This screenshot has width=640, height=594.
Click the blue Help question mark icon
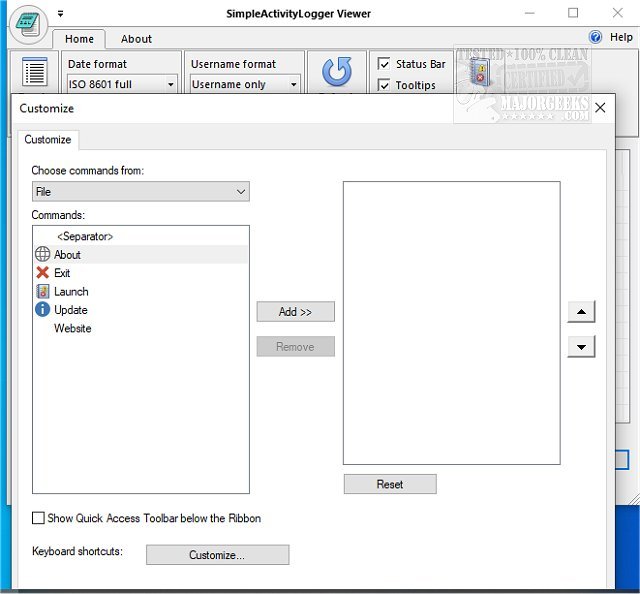click(595, 37)
